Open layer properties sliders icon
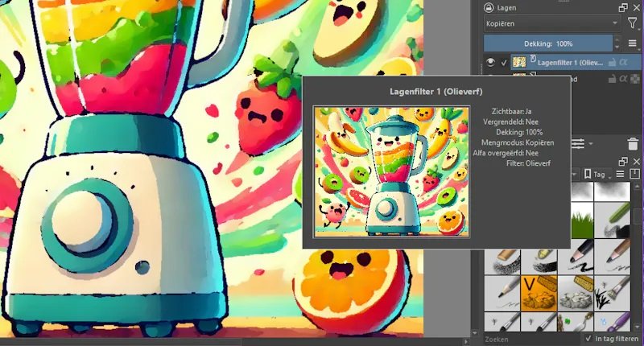644x346 pixels. click(x=578, y=144)
